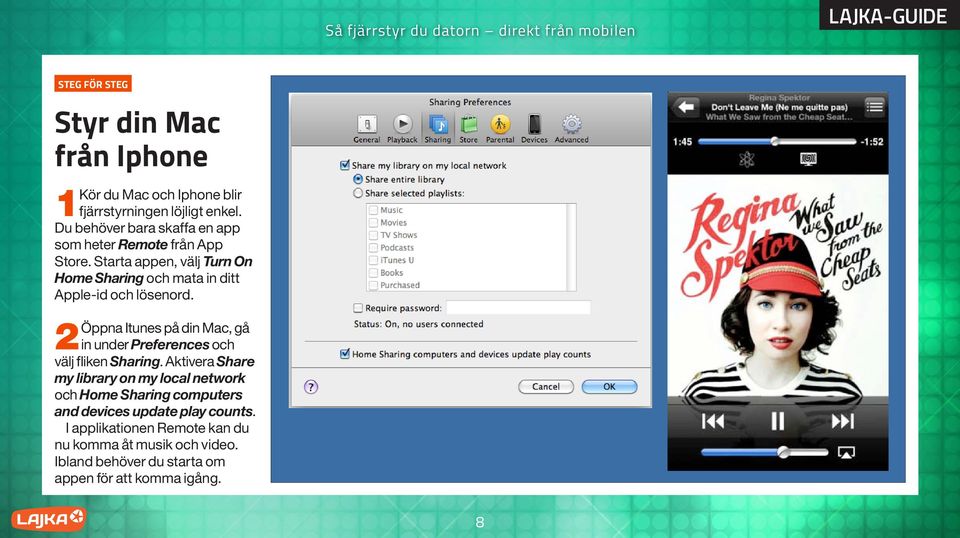Select Share selected playlists radio button
Viewport: 960px width, 538px height.
coord(358,193)
